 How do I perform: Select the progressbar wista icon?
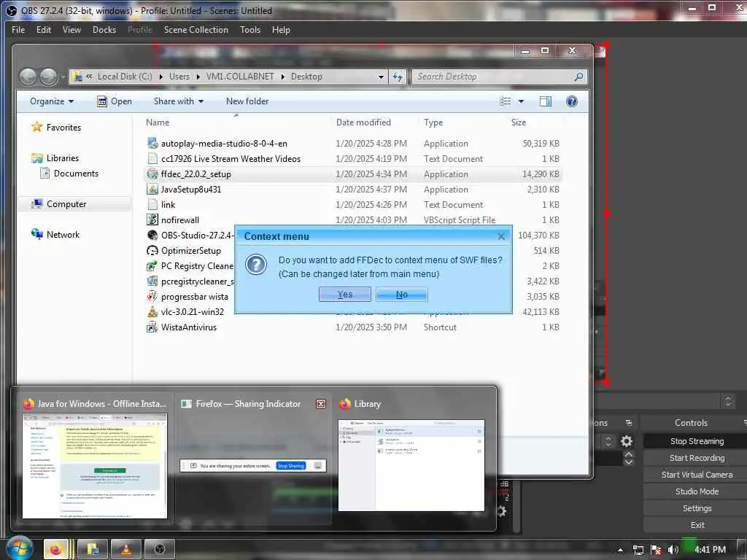(152, 296)
